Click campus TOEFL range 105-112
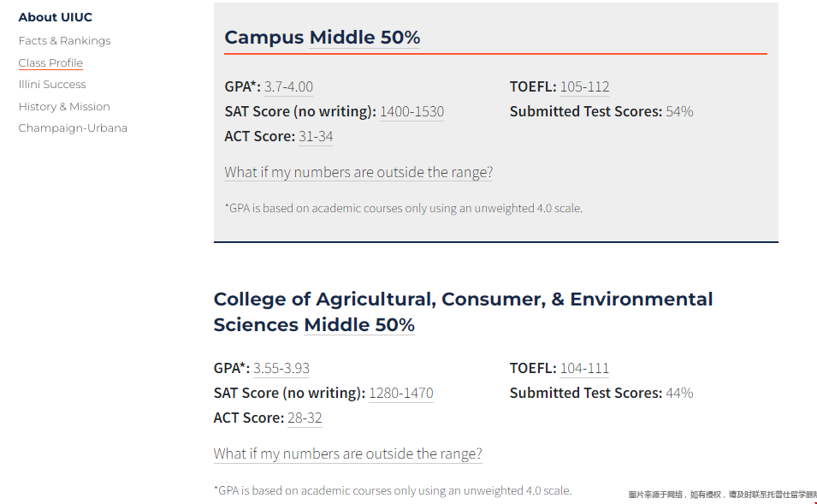The width and height of the screenshot is (817, 504). (x=584, y=86)
